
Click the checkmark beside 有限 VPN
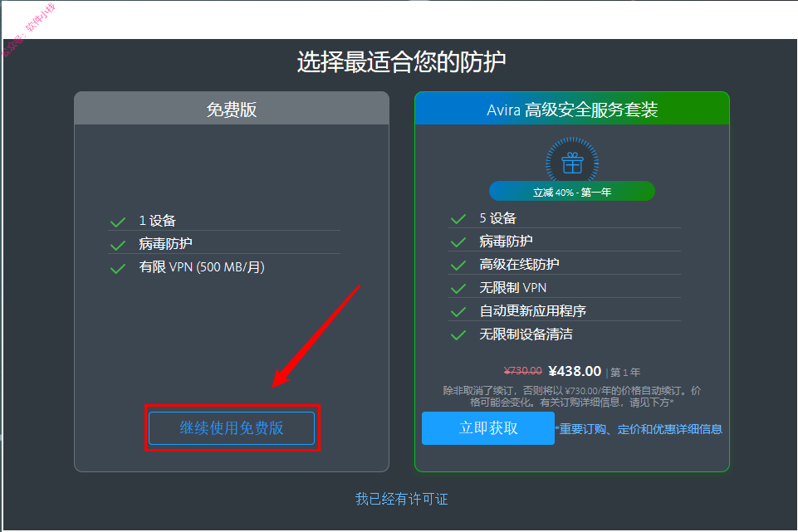(x=118, y=269)
